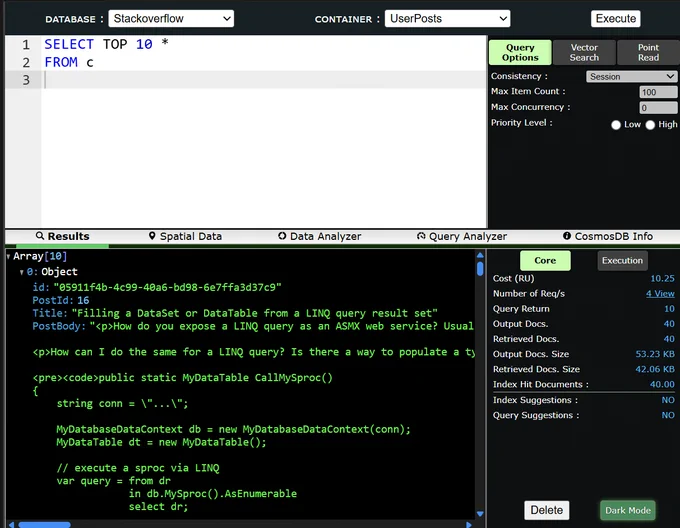
Task: Click line 3 in the query editor
Action: 264,80
